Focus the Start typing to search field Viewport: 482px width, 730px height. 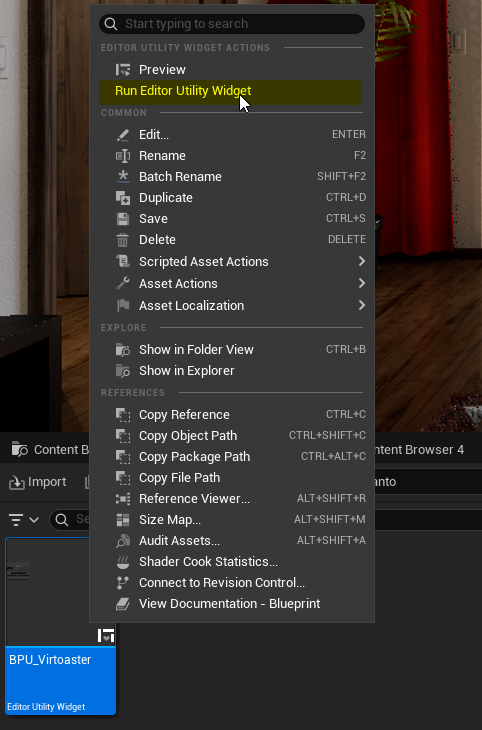coord(232,24)
